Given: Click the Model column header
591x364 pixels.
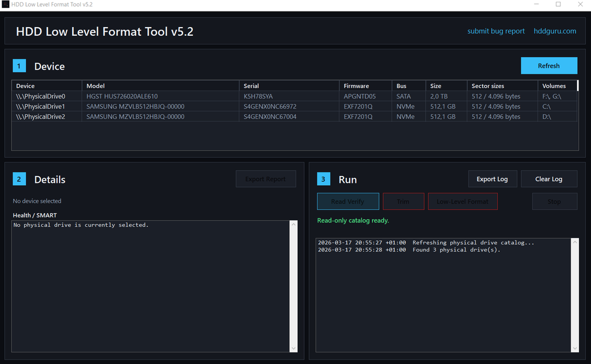Looking at the screenshot, I should click(x=160, y=86).
